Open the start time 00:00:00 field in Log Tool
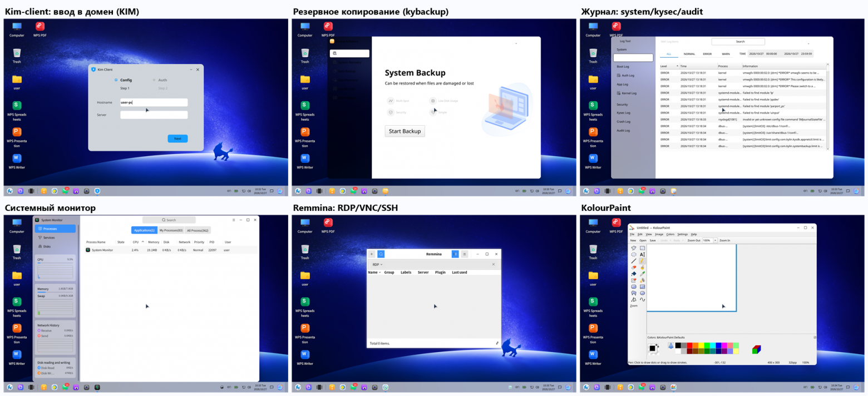The width and height of the screenshot is (868, 396). point(772,54)
